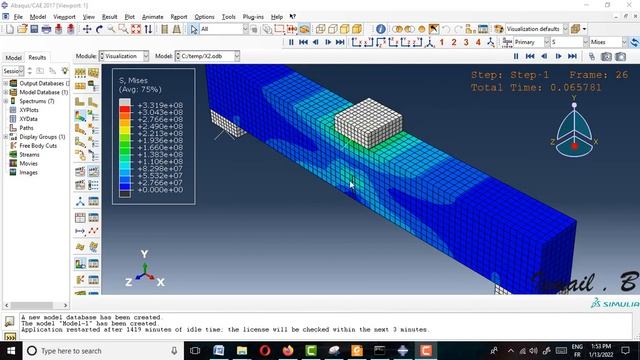Screen dimensions: 640x360
Task: Apply custom view number 2
Action: coord(454,42)
